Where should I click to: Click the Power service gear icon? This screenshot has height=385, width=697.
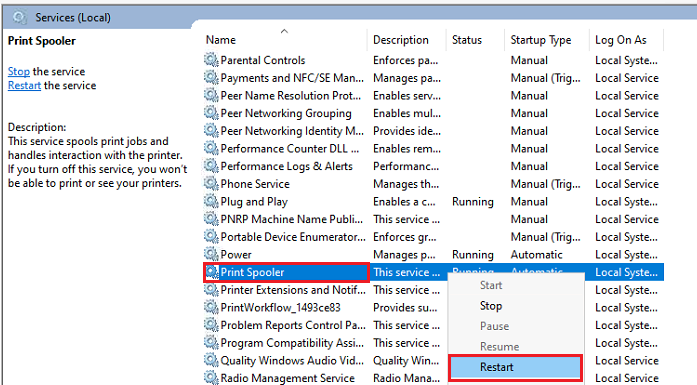211,254
